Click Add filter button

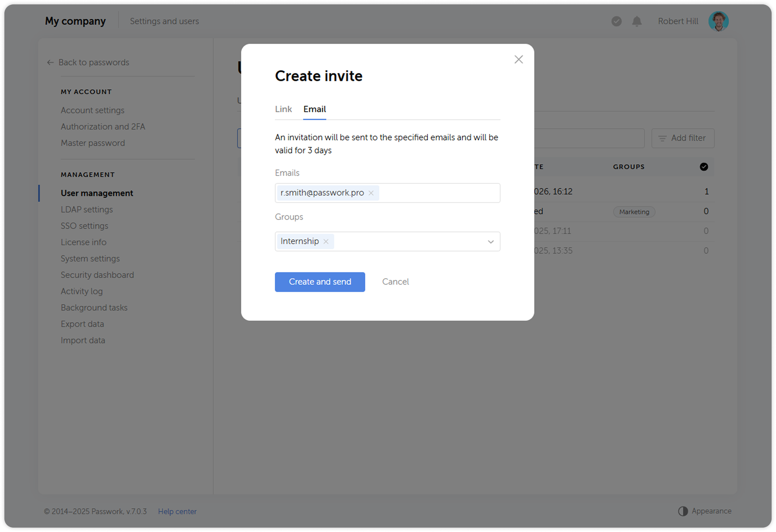coord(682,138)
